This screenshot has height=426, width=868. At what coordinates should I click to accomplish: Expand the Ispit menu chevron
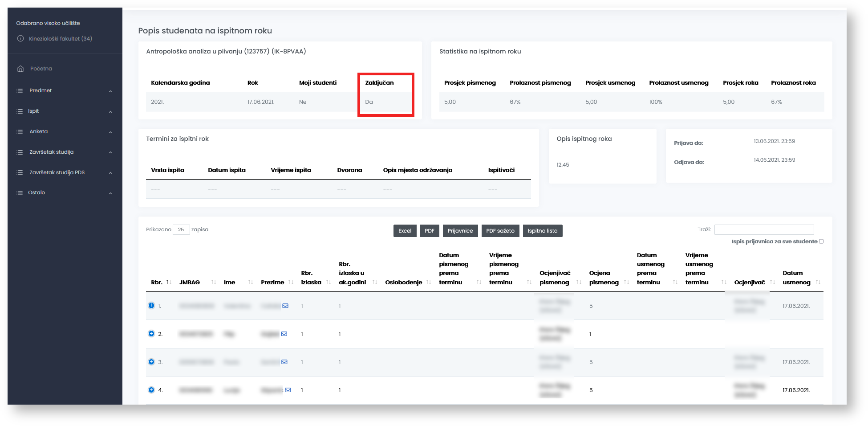point(110,111)
